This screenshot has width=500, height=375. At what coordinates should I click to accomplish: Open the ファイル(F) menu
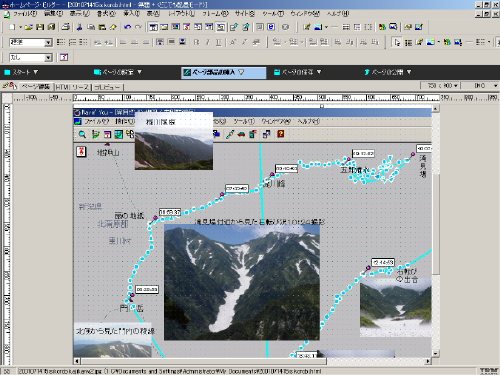pyautogui.click(x=24, y=14)
